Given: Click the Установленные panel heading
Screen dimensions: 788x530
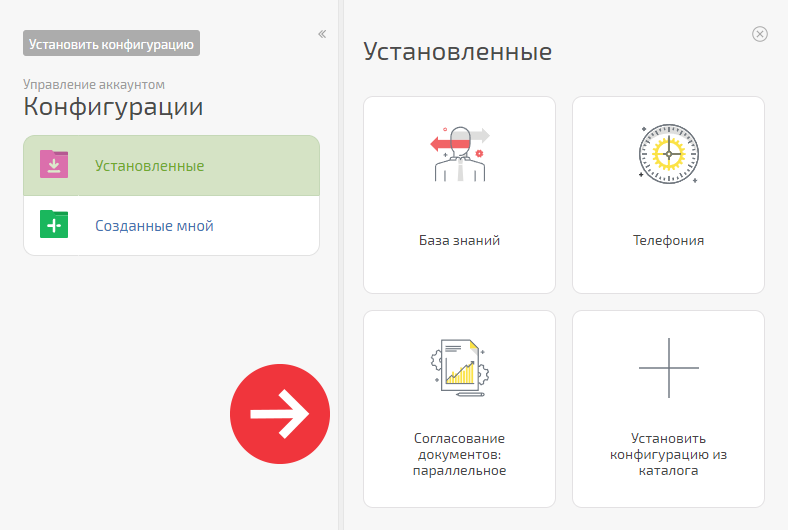Looking at the screenshot, I should tap(458, 51).
